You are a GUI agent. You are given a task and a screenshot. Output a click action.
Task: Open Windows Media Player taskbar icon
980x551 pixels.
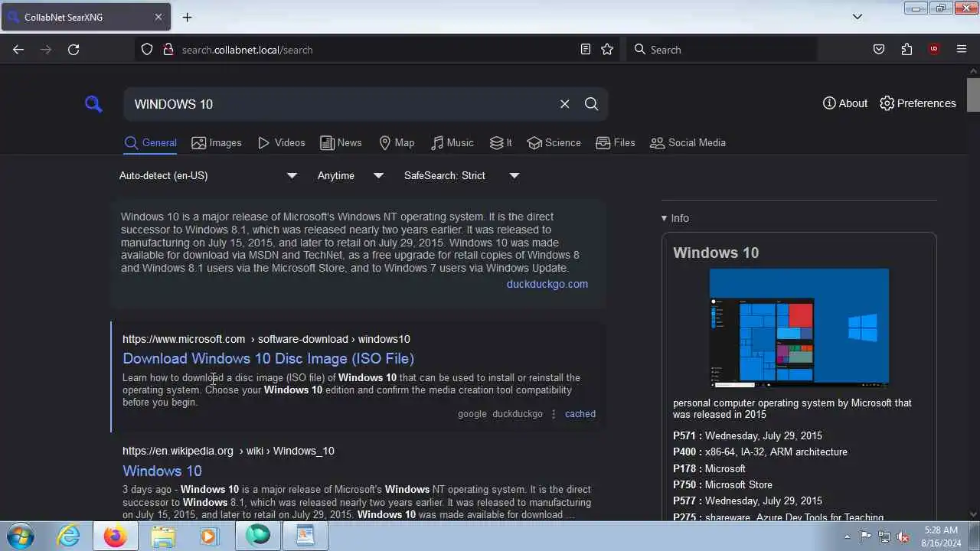208,536
